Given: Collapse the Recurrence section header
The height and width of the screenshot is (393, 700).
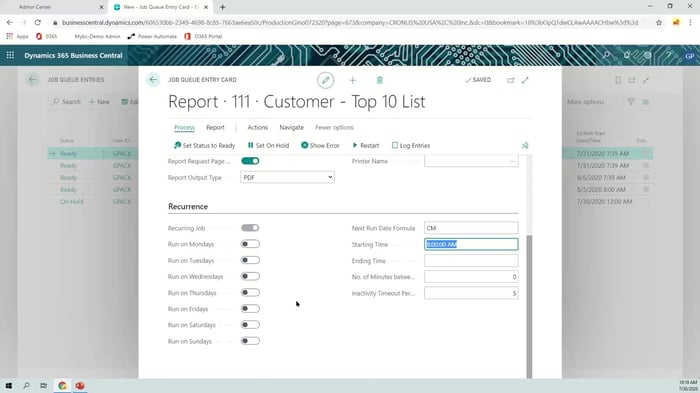Looking at the screenshot, I should [x=188, y=207].
